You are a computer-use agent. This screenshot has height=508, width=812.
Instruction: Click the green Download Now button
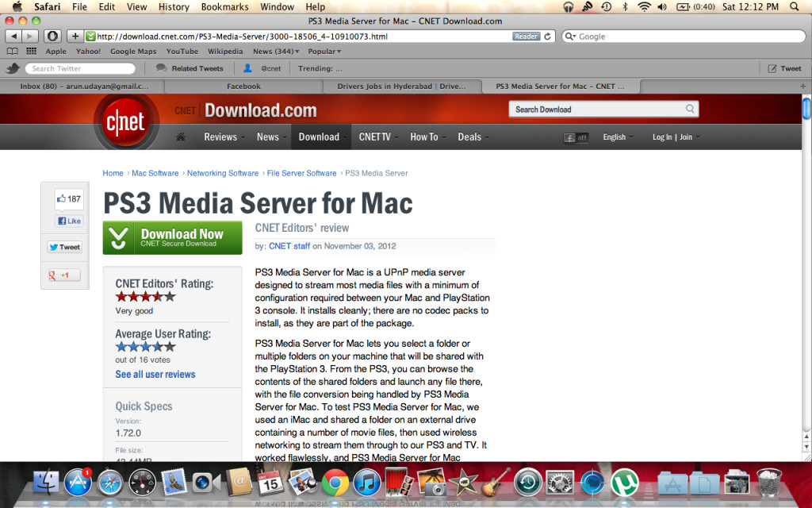click(x=172, y=237)
